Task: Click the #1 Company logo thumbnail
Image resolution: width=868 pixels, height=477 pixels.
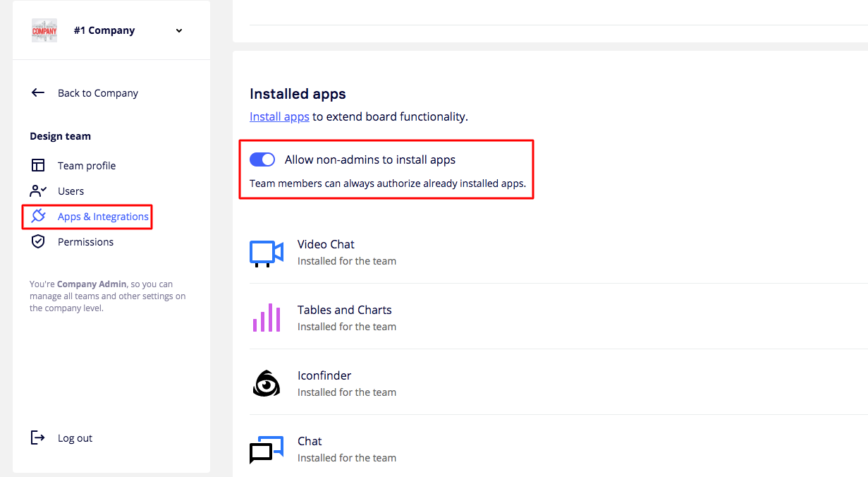Action: (44, 31)
